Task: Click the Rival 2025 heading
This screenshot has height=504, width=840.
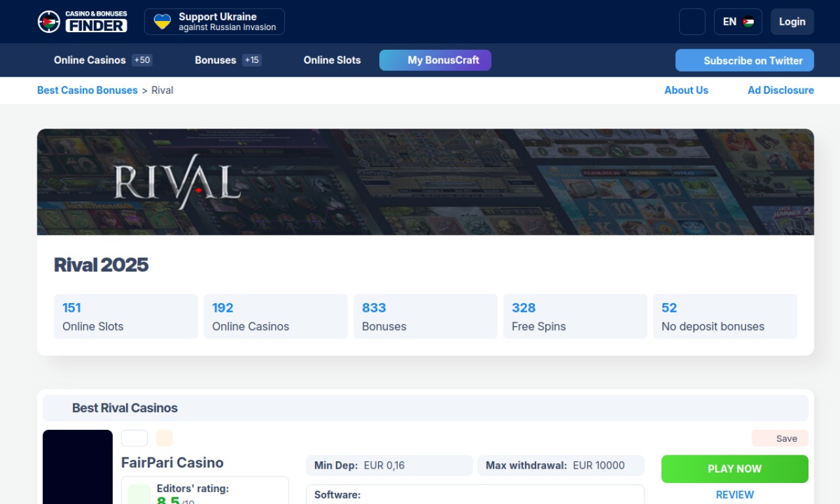Action: coord(101,265)
